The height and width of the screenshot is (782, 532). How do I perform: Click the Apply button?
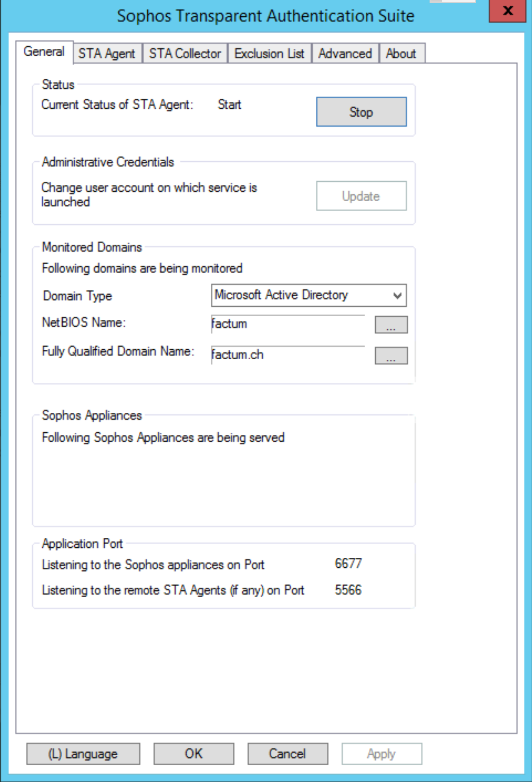(382, 754)
